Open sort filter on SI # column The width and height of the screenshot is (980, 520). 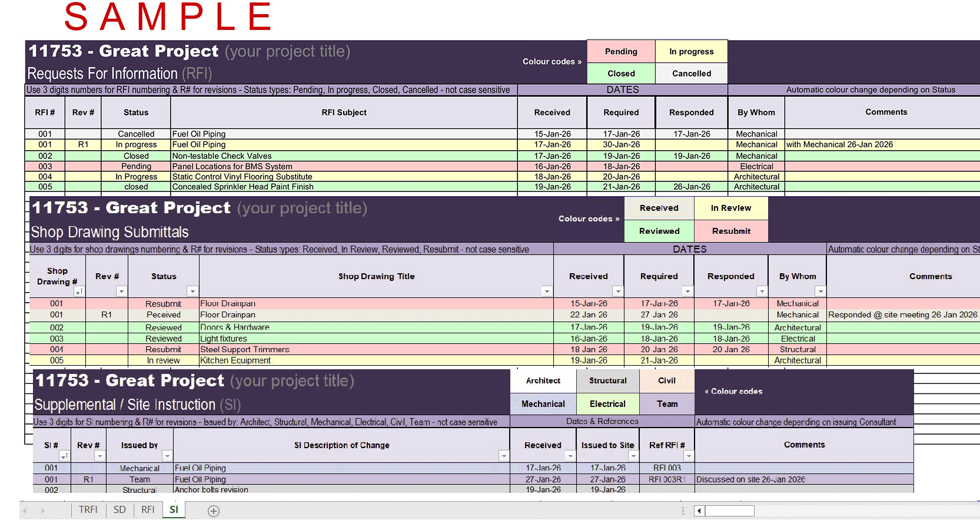(64, 456)
